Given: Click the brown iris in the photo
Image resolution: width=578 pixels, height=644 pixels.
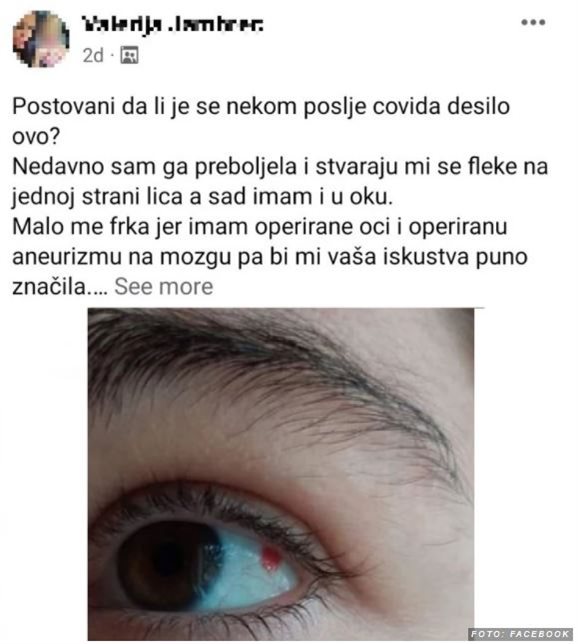Looking at the screenshot, I should 168,565.
